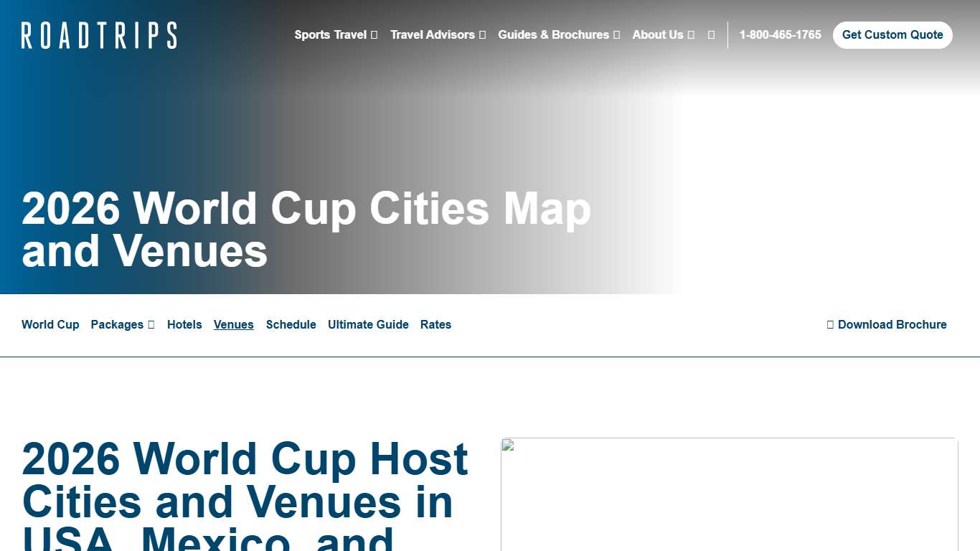View the Rates section

coord(435,324)
